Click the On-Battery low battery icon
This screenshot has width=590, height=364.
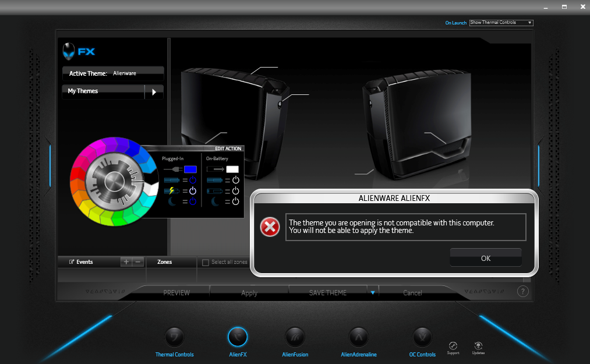pyautogui.click(x=215, y=191)
